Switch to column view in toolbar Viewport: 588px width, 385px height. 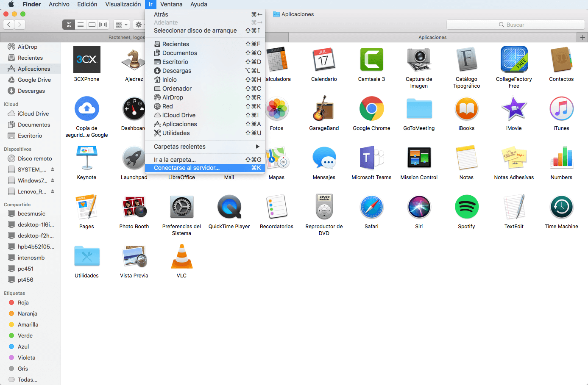tap(92, 25)
